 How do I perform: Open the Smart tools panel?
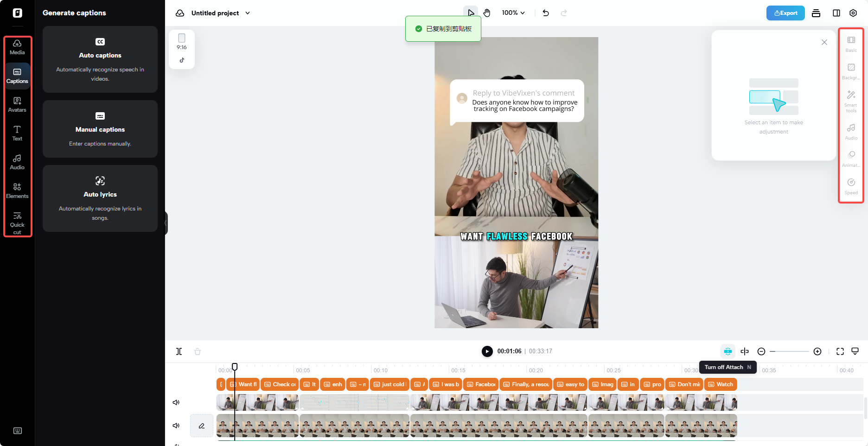[851, 101]
